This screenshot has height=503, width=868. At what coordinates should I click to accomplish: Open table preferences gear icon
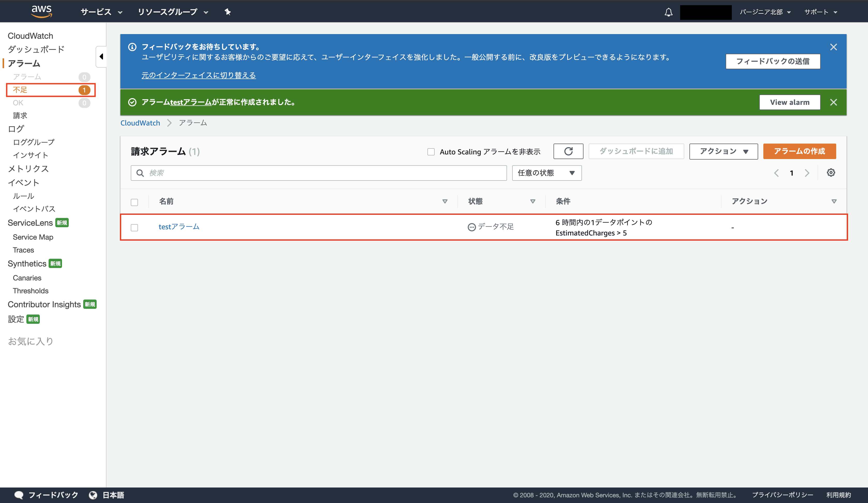pos(831,172)
